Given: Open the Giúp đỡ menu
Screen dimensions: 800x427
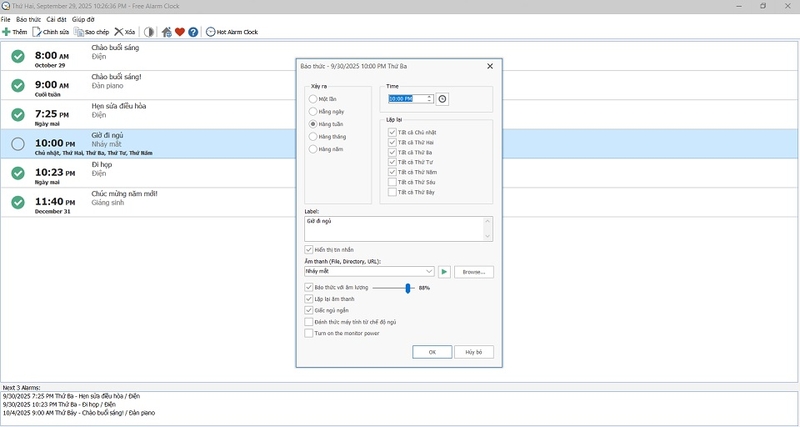Looking at the screenshot, I should pos(83,19).
